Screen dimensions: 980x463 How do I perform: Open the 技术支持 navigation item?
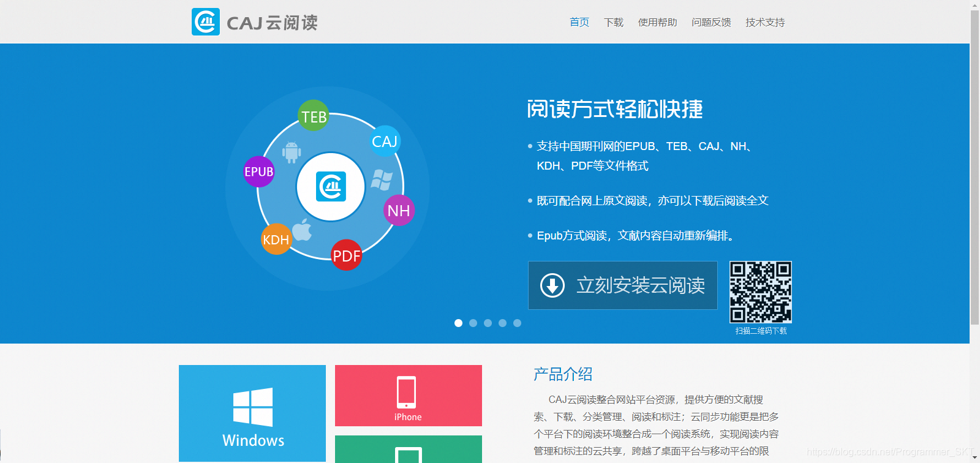point(765,22)
